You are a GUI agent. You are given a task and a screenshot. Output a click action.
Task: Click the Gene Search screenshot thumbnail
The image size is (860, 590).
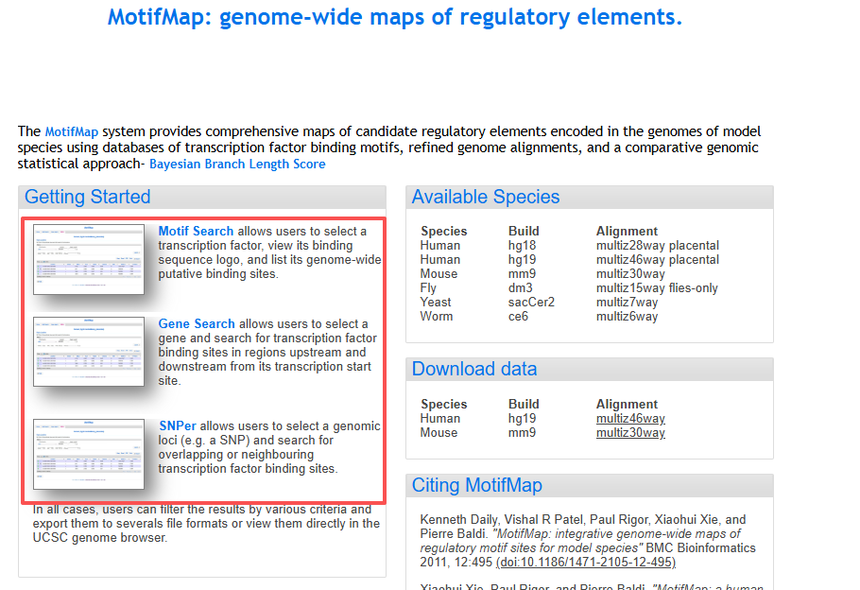click(x=89, y=351)
